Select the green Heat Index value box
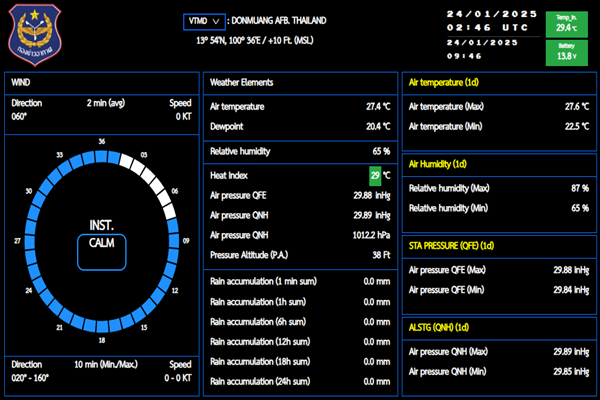The height and width of the screenshot is (400, 600). (375, 176)
